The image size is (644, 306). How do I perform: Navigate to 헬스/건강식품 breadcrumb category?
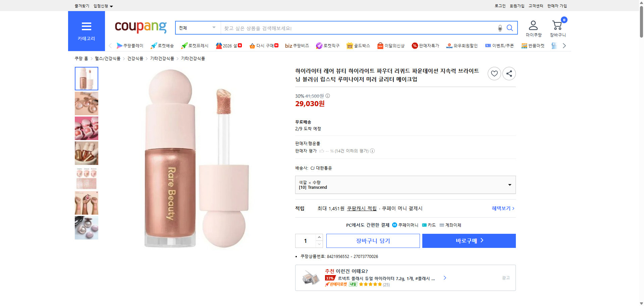(108, 58)
